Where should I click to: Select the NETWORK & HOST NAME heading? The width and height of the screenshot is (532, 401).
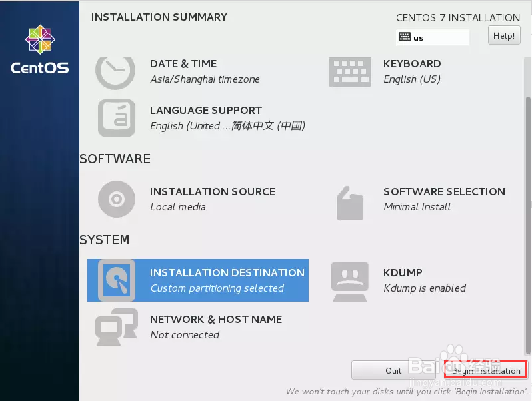click(x=216, y=319)
